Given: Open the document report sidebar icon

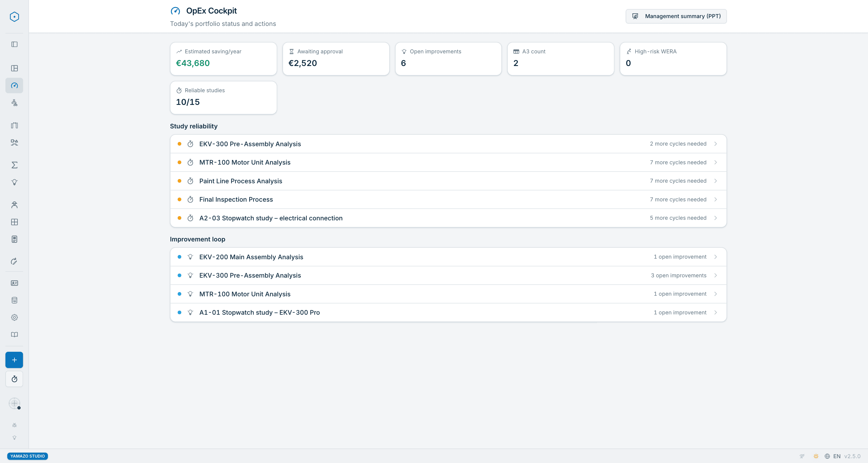Looking at the screenshot, I should (14, 239).
